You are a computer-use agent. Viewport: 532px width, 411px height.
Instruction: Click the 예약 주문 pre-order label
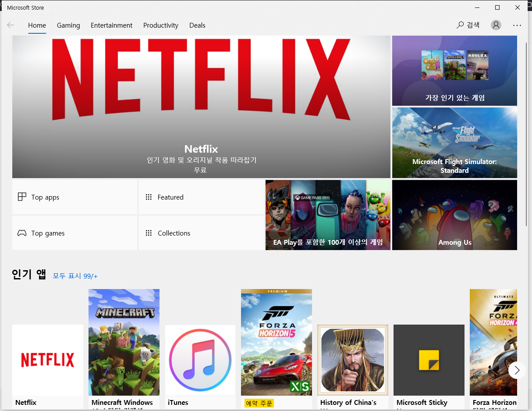tap(259, 403)
